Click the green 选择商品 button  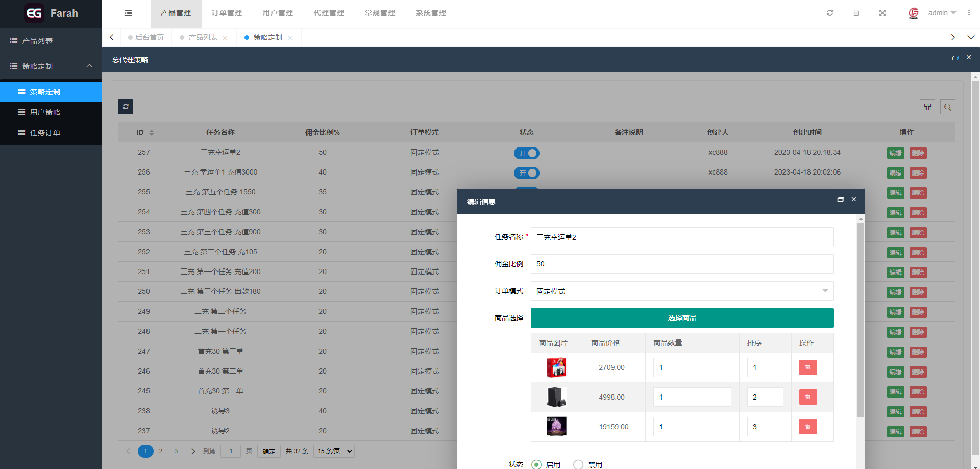pyautogui.click(x=681, y=318)
